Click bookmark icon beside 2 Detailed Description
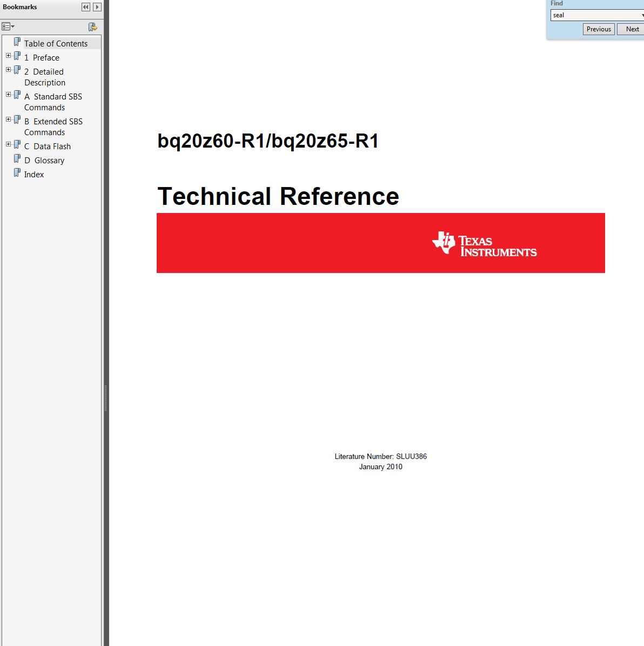Screen dimensions: 644x646 [x=17, y=70]
